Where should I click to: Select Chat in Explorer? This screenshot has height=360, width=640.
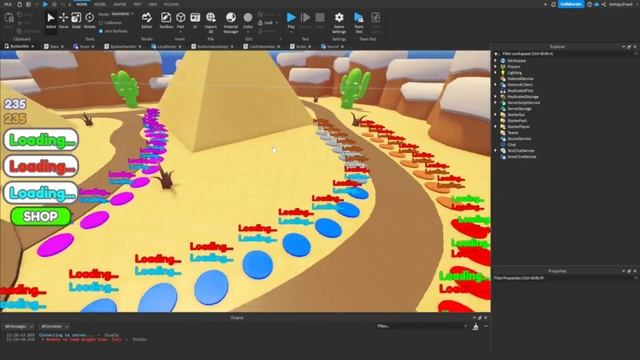tap(511, 144)
